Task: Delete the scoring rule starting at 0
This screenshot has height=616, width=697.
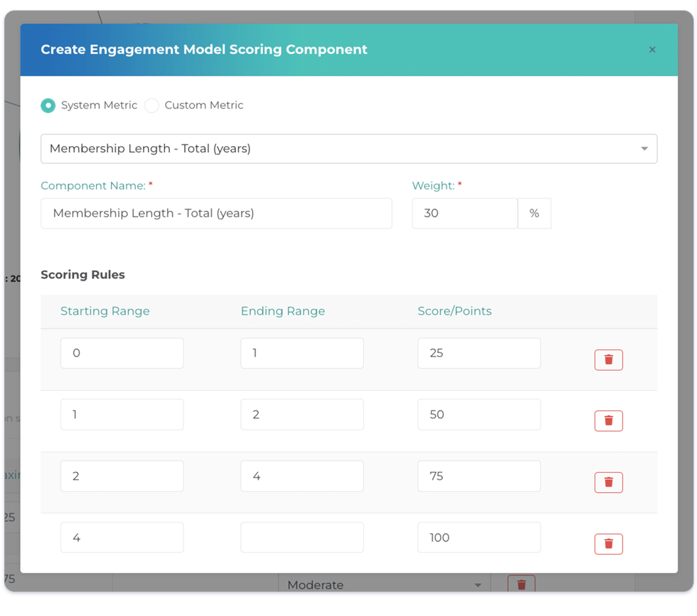Action: pos(608,359)
